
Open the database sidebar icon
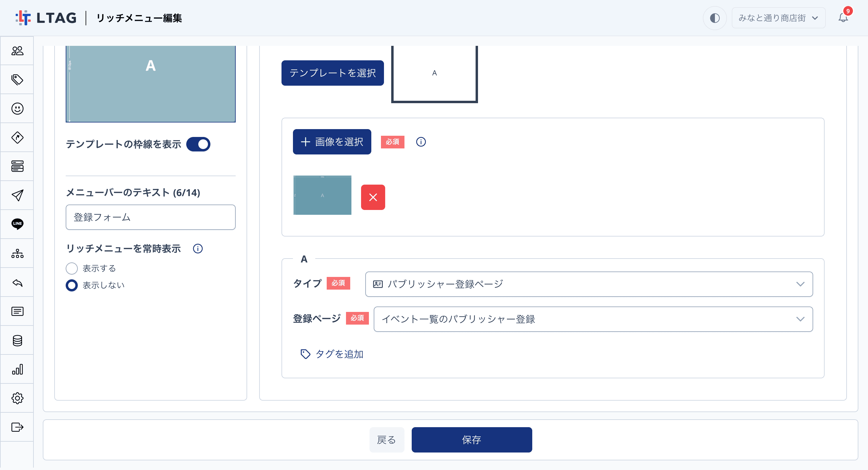pyautogui.click(x=17, y=341)
